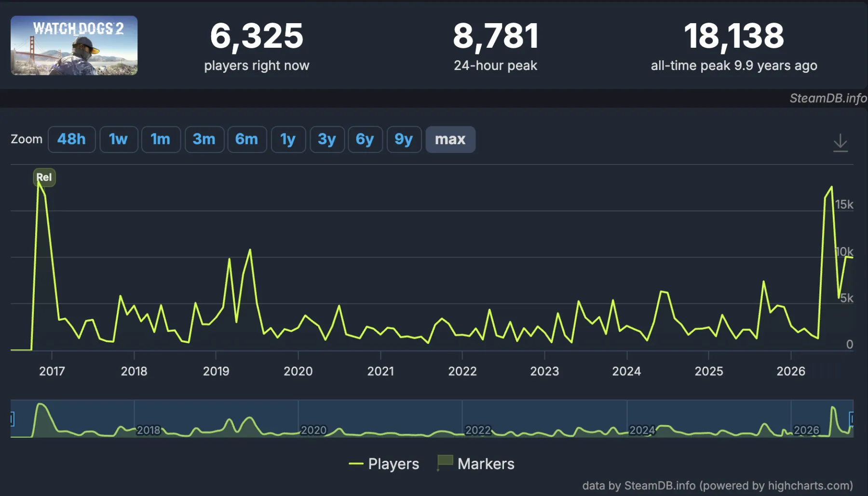
Task: Click the 2022 label in navigator strip
Action: [x=478, y=430]
